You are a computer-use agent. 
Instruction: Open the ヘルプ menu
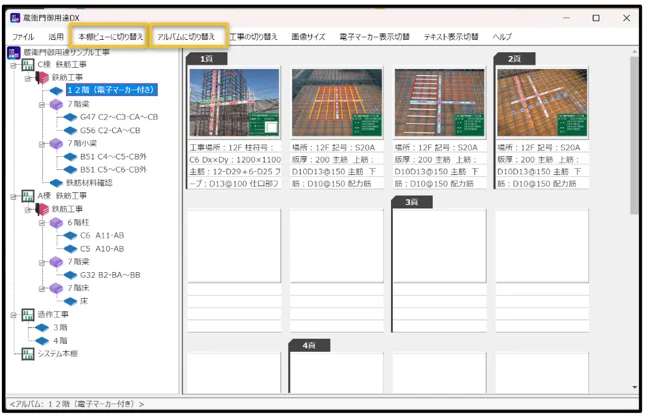502,36
